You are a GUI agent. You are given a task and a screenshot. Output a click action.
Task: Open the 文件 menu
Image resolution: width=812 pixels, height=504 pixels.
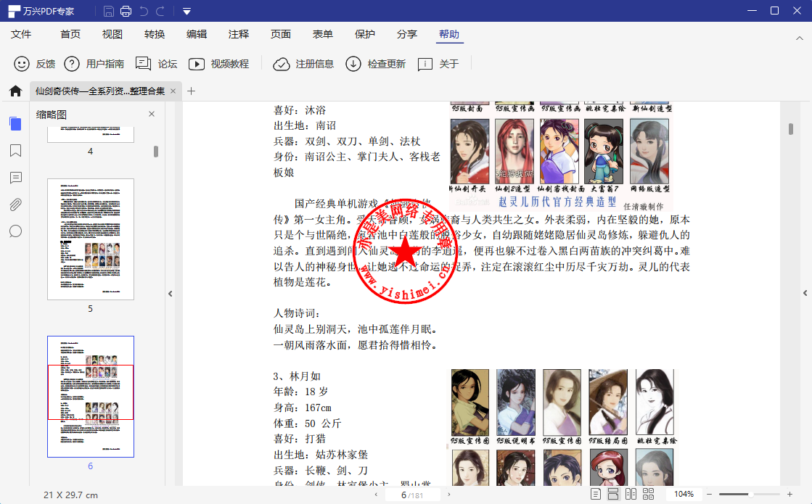coord(21,34)
